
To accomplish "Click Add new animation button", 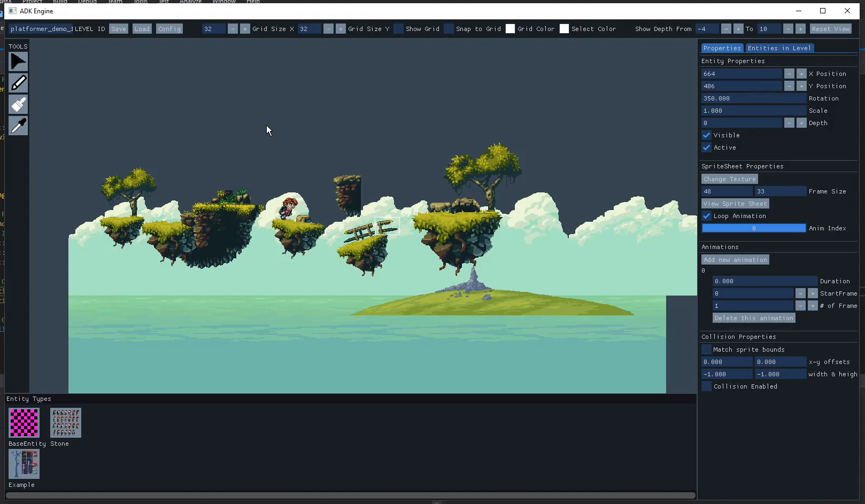I will [x=735, y=260].
